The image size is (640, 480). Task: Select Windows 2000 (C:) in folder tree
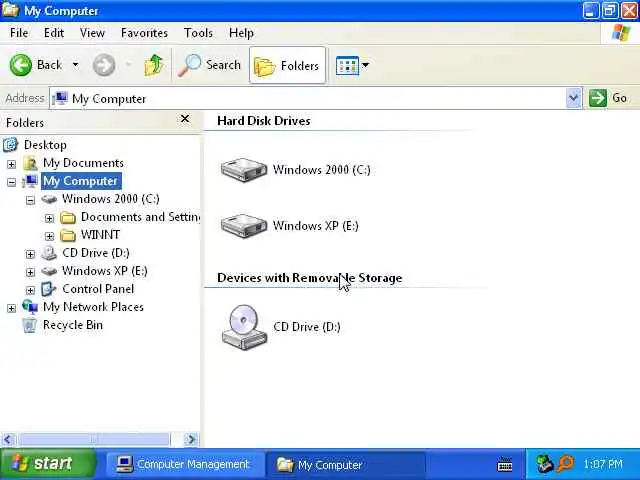coord(111,199)
